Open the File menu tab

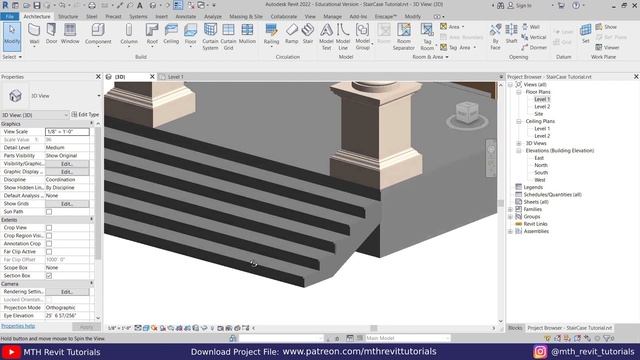click(10, 16)
